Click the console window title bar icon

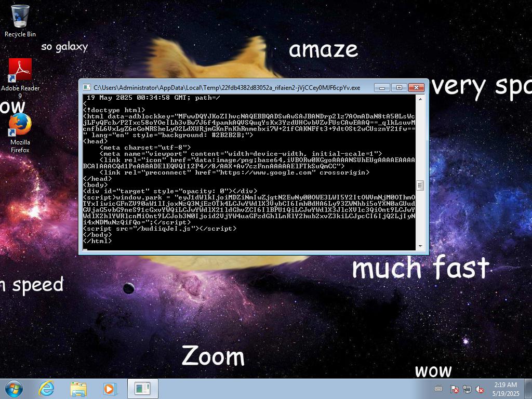[87, 87]
